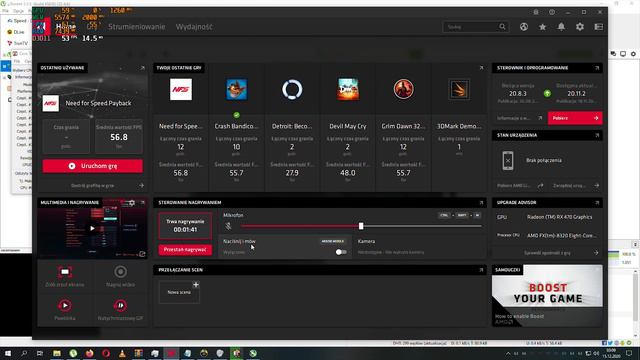Click the screenshot capture icon

65,272
